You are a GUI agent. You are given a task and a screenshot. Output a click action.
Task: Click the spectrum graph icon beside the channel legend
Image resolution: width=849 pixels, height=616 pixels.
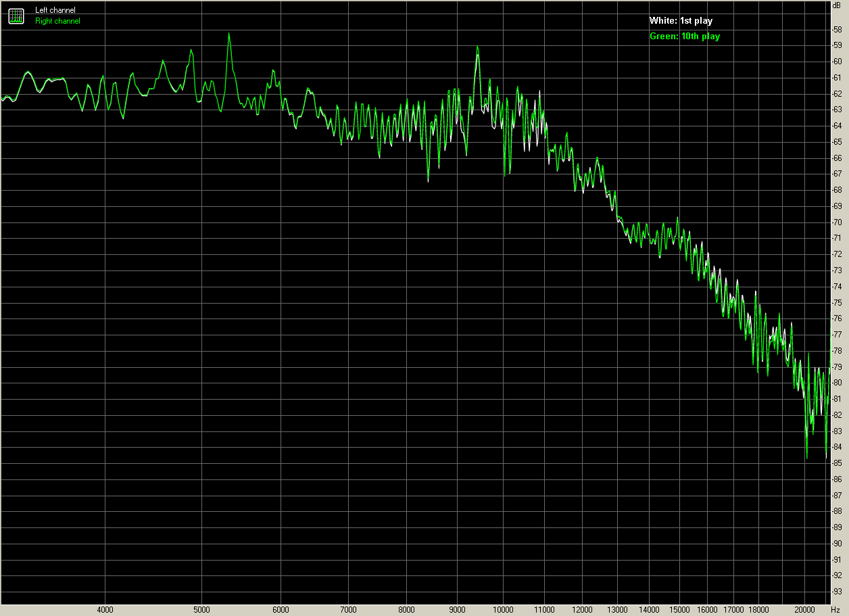(x=16, y=16)
